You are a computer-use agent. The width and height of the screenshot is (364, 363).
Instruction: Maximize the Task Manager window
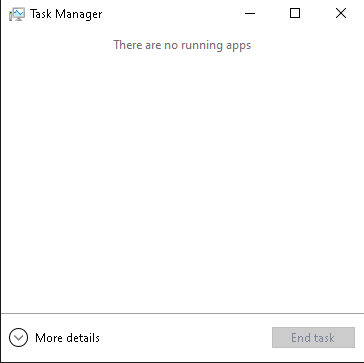click(295, 14)
